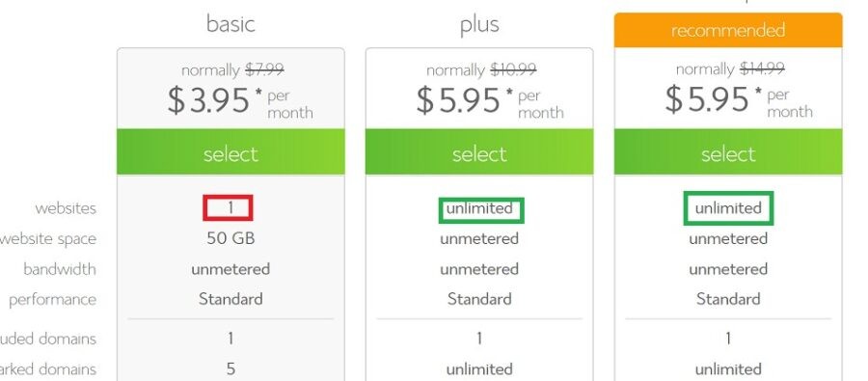Click the plus plan unlimited websites value
Image resolution: width=868 pixels, height=381 pixels.
pyautogui.click(x=480, y=209)
